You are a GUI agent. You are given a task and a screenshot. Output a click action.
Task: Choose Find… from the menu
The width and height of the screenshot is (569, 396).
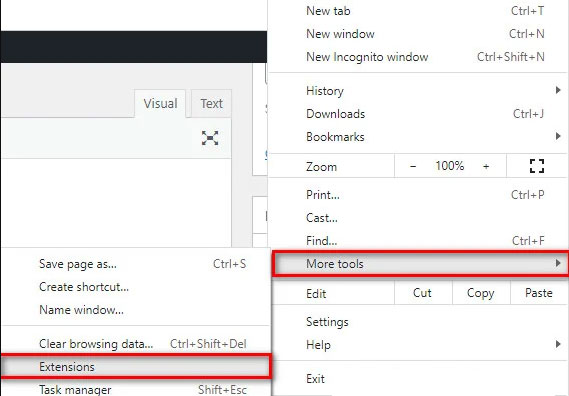tap(418, 241)
